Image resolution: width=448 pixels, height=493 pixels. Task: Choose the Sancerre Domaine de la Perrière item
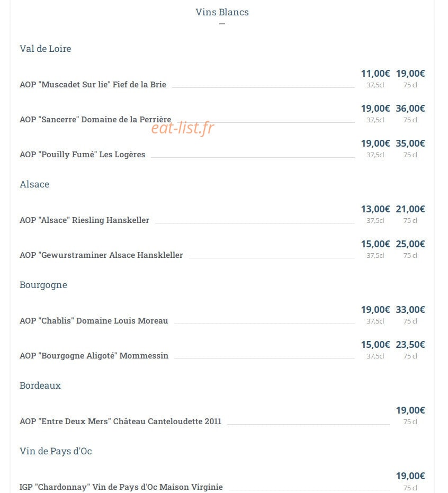[95, 120]
